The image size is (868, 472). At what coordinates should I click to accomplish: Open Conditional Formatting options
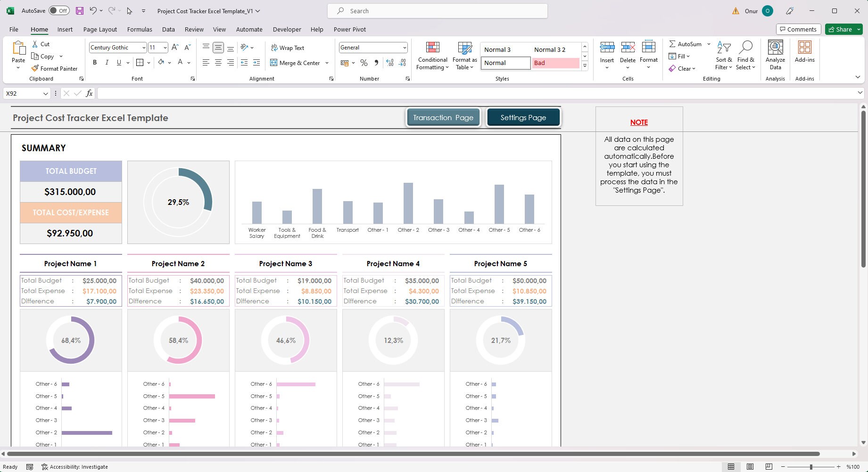[432, 55]
